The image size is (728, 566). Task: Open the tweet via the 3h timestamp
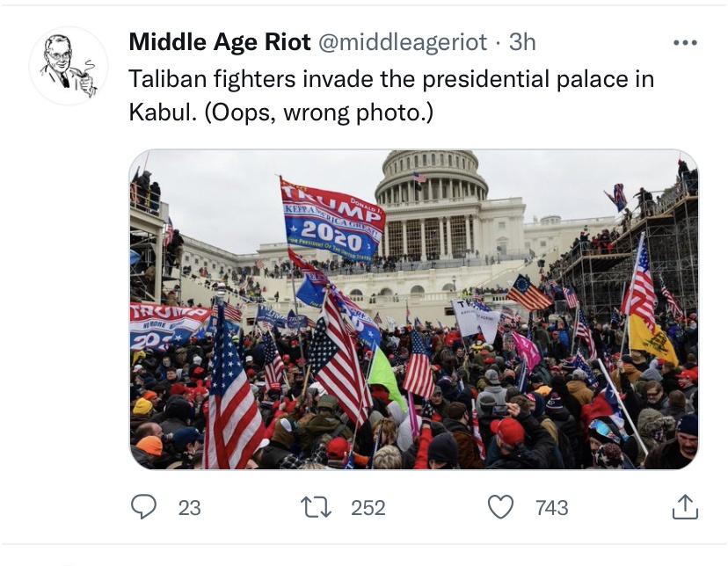(x=522, y=42)
